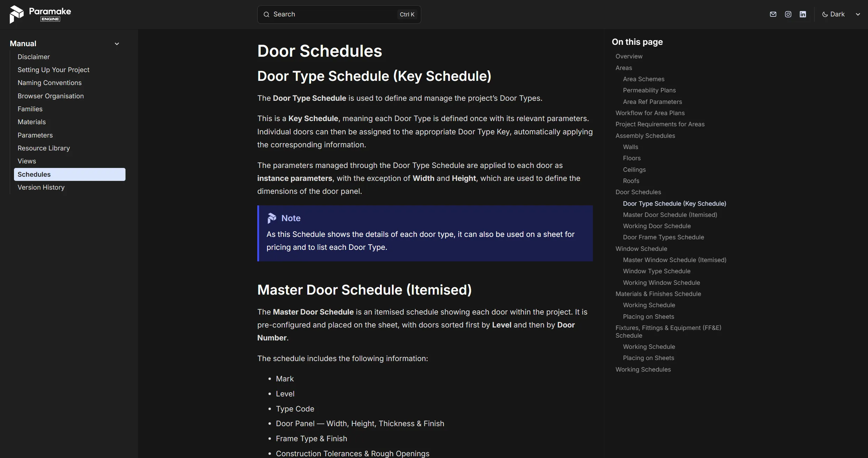Jump to Overview section
This screenshot has width=868, height=458.
click(629, 56)
